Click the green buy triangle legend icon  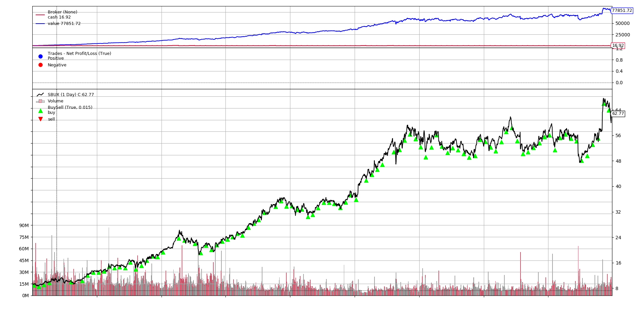[40, 111]
